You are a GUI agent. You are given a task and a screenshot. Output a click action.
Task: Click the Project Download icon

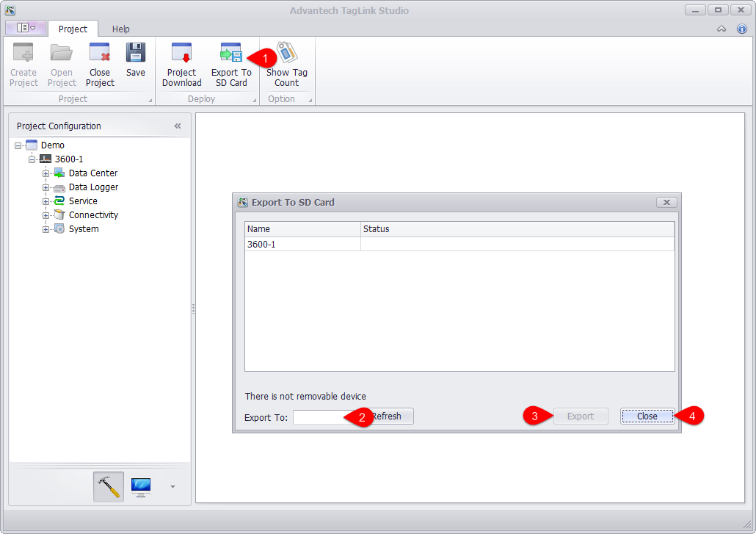pos(181,55)
